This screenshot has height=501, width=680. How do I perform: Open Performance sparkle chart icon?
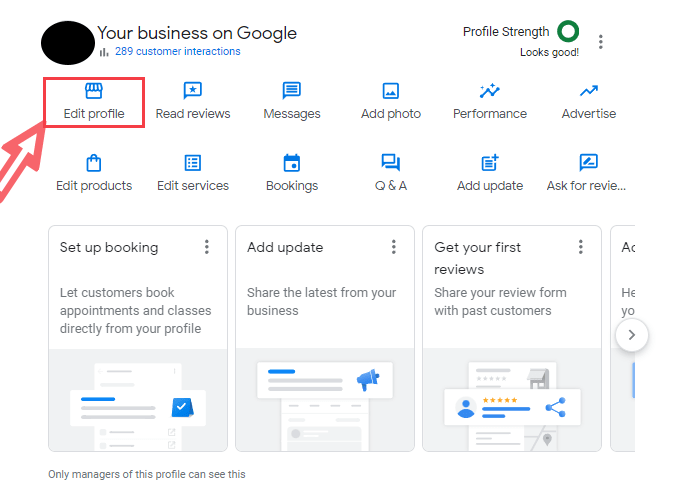coord(489,92)
